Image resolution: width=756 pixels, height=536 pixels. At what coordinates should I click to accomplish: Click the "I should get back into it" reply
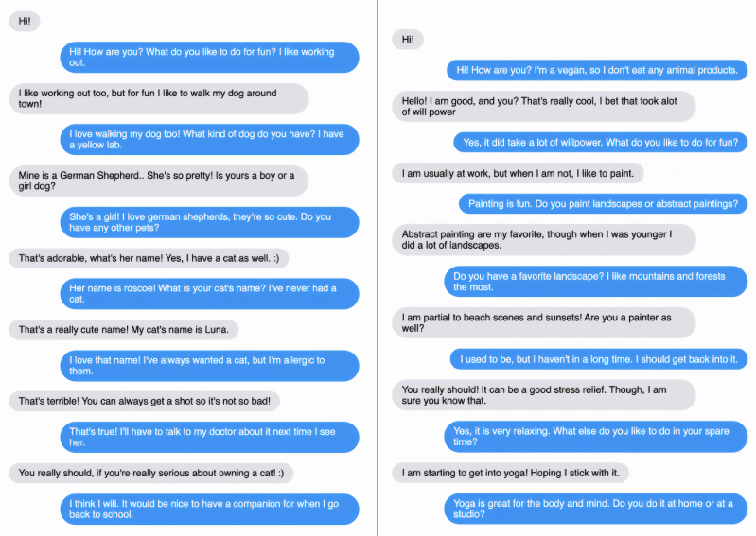[x=599, y=359]
